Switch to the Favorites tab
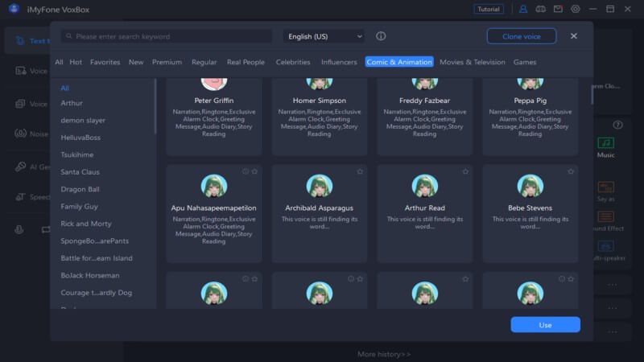644x362 pixels. (105, 62)
